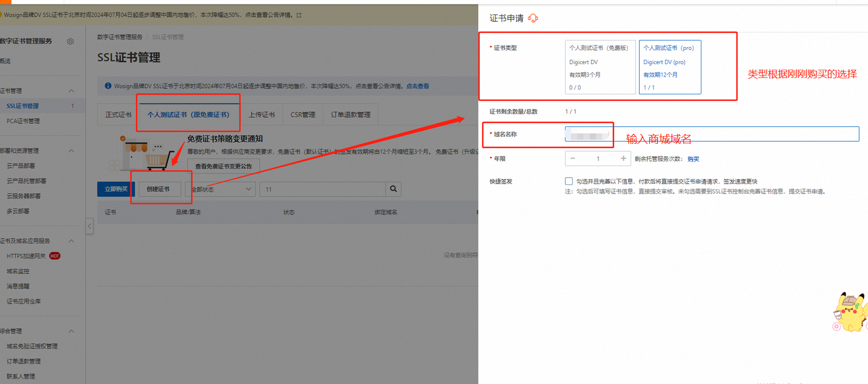This screenshot has width=868, height=384.
Task: Open the 全部状态 status dropdown
Action: coord(221,189)
